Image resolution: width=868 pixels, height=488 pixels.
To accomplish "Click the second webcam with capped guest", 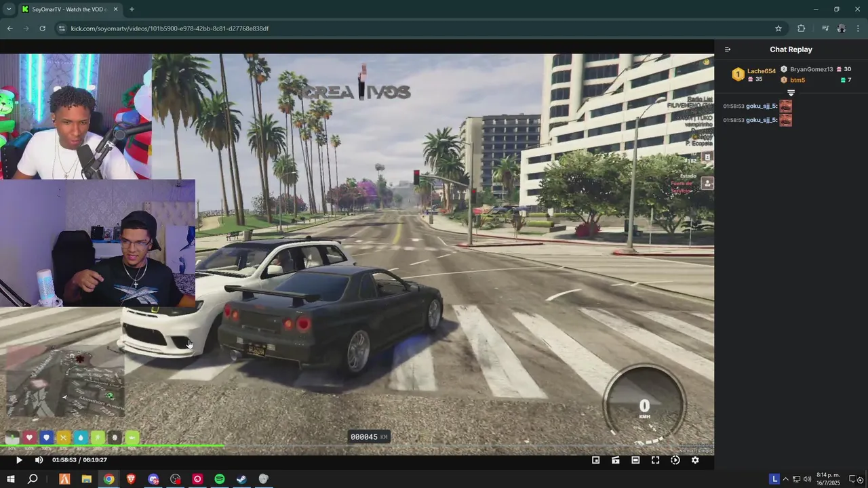I will click(98, 243).
